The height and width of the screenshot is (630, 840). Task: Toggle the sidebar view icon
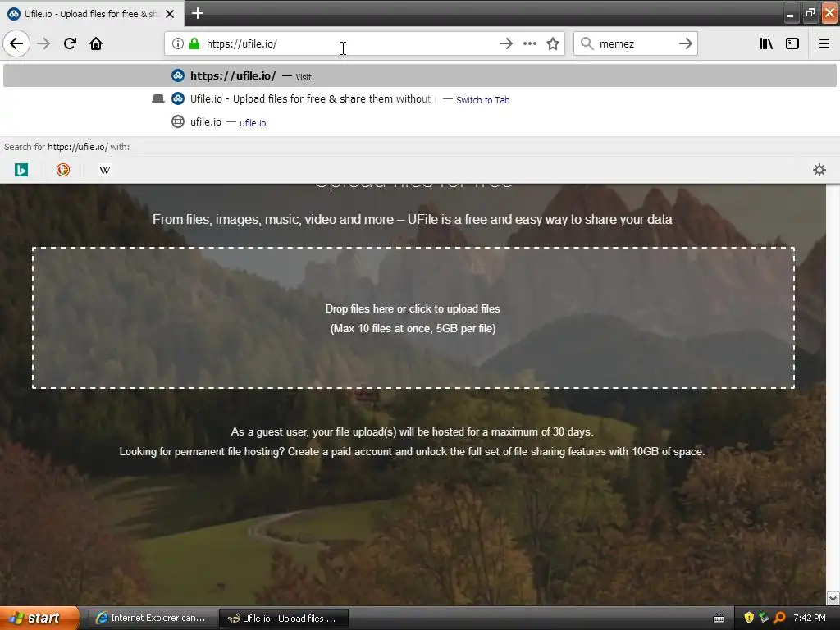(792, 43)
